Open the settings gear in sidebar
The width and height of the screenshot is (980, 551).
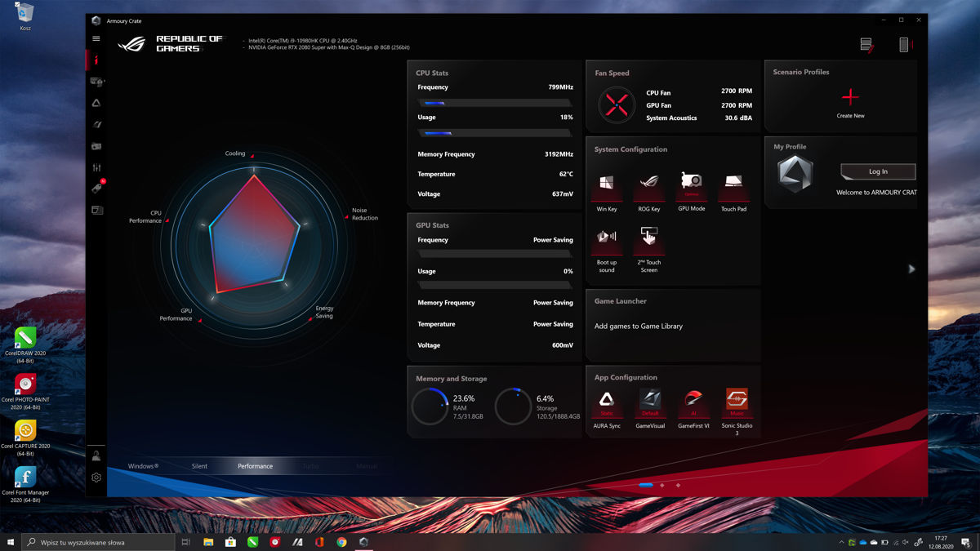pos(96,478)
